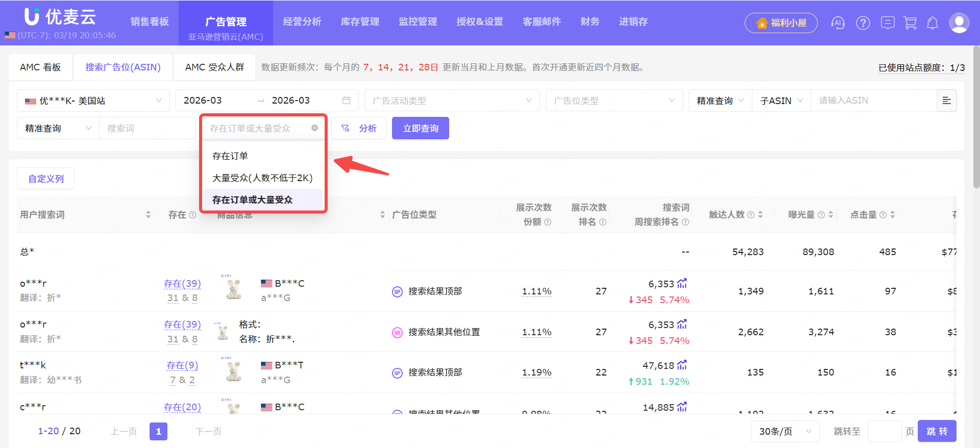Click the 跳 转 button
The width and height of the screenshot is (980, 448).
(x=937, y=431)
